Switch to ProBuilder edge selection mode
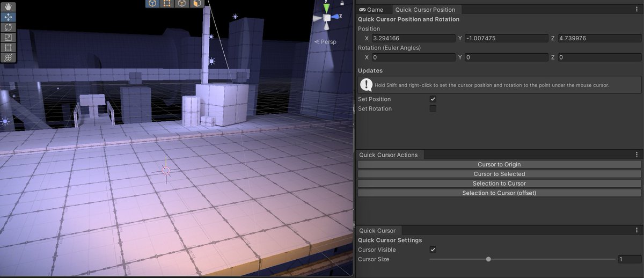The width and height of the screenshot is (644, 278). coord(182,4)
